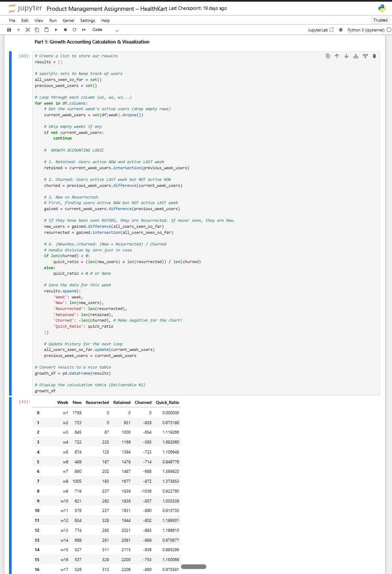Open the Run menu
The image size is (392, 574).
pyautogui.click(x=52, y=20)
